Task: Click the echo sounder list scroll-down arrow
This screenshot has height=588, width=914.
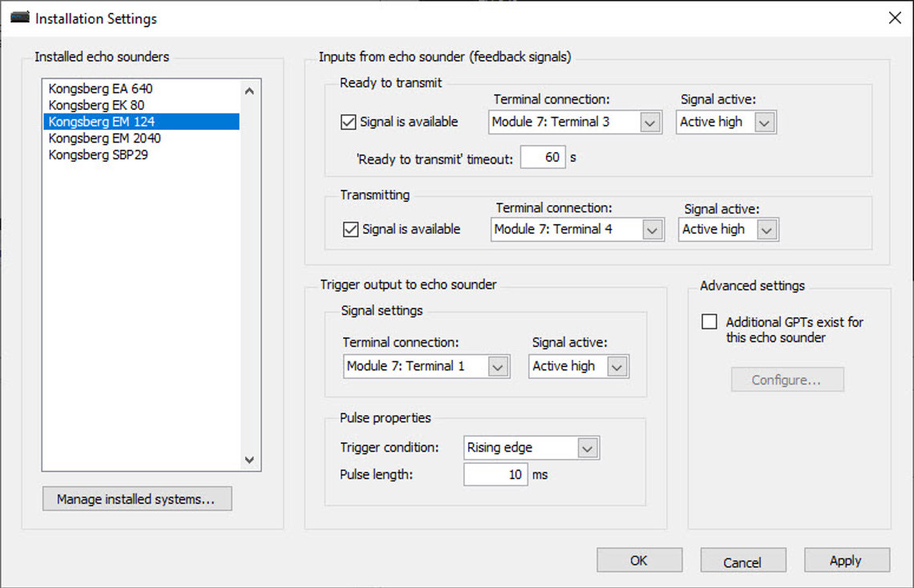Action: click(x=249, y=460)
